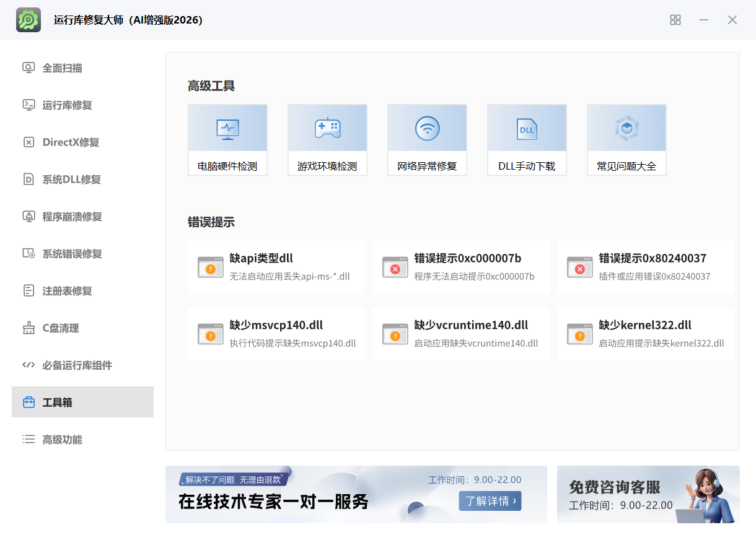Screen dimensions: 756x535
Task: Choose the 缺少kernel322.dll error card
Action: coord(645,334)
